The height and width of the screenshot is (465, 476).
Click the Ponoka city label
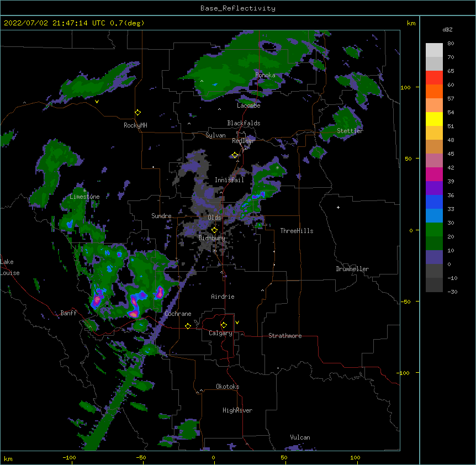click(265, 75)
